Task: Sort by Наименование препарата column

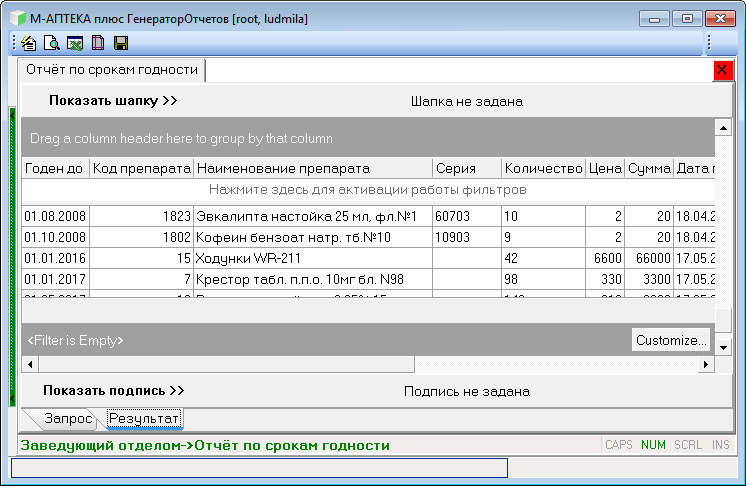Action: point(283,169)
